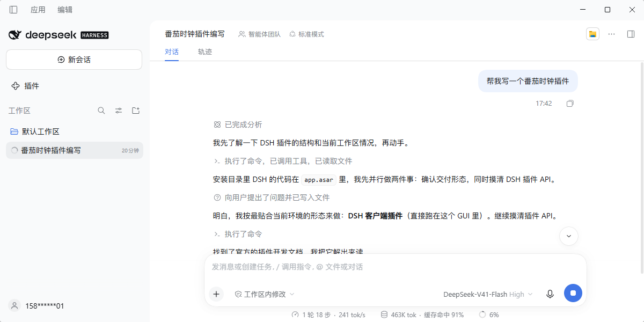Open the 应用 menu
Image resolution: width=644 pixels, height=322 pixels.
click(38, 10)
